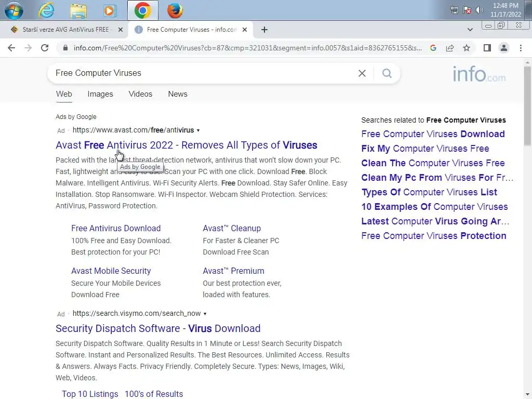Search Free Computer Viruses Download

[x=433, y=134]
